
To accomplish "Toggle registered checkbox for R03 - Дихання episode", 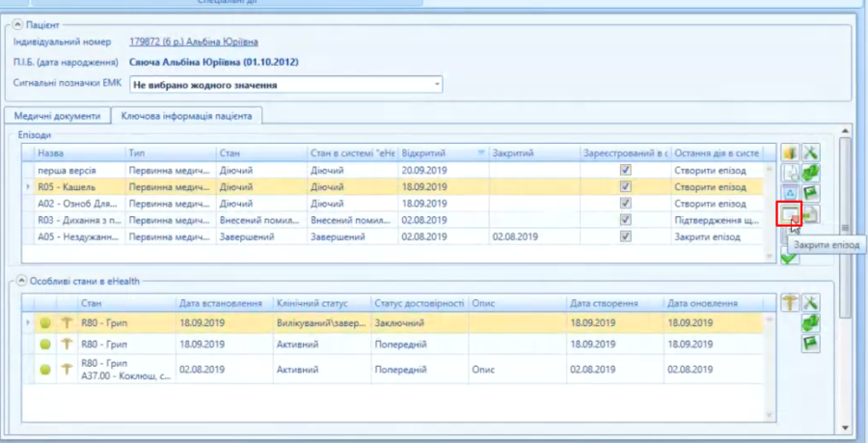I will point(626,220).
